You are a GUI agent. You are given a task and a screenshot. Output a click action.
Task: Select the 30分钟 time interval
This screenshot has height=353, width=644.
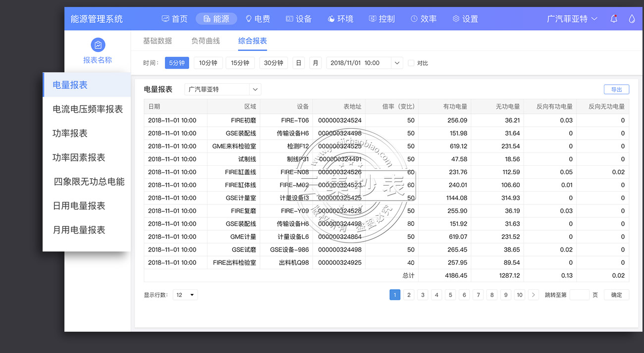pos(273,63)
